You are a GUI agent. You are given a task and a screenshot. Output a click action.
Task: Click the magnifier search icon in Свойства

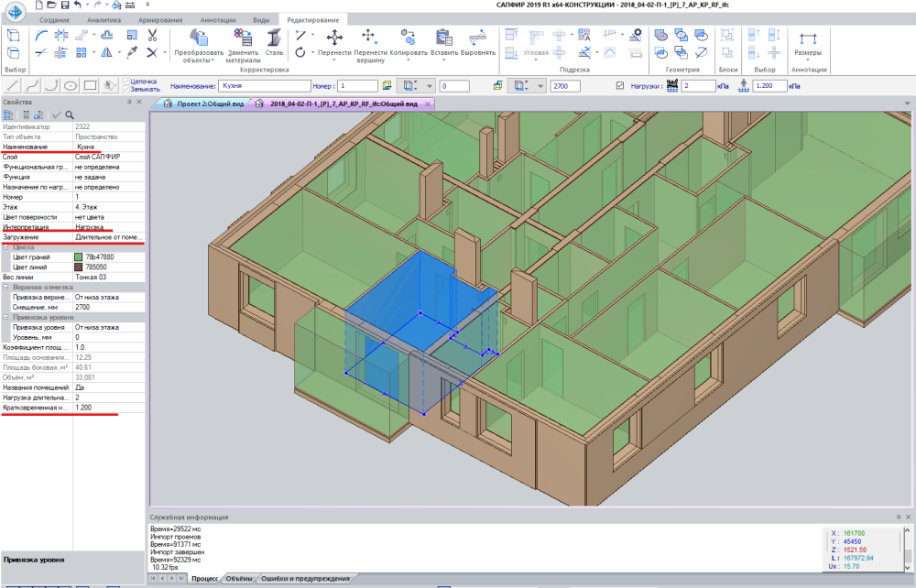click(70, 115)
